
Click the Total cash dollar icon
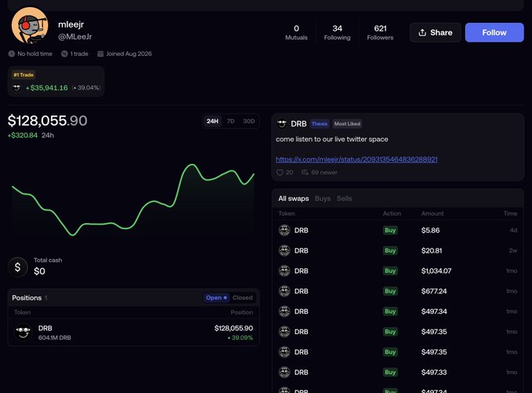tap(18, 267)
